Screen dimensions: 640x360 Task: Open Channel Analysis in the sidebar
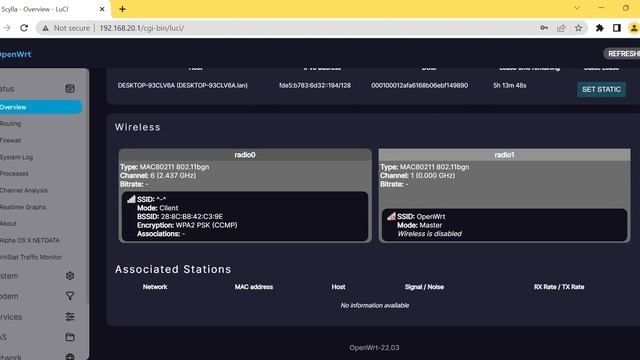[x=24, y=190]
